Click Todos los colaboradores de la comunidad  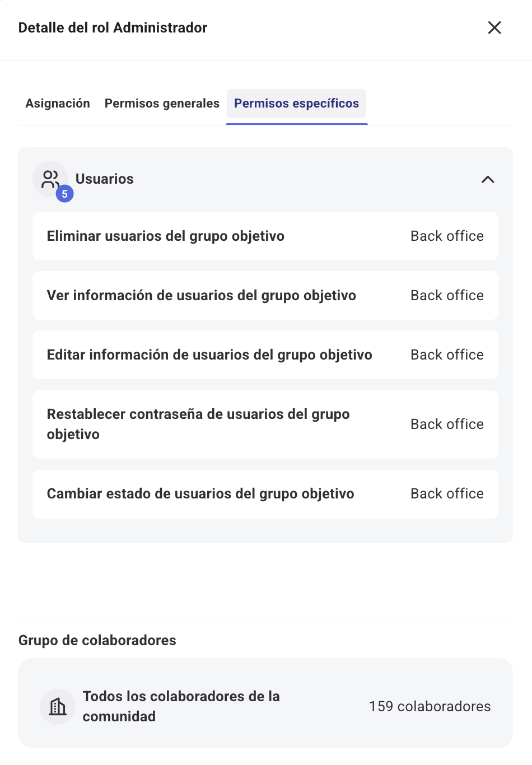click(x=181, y=706)
